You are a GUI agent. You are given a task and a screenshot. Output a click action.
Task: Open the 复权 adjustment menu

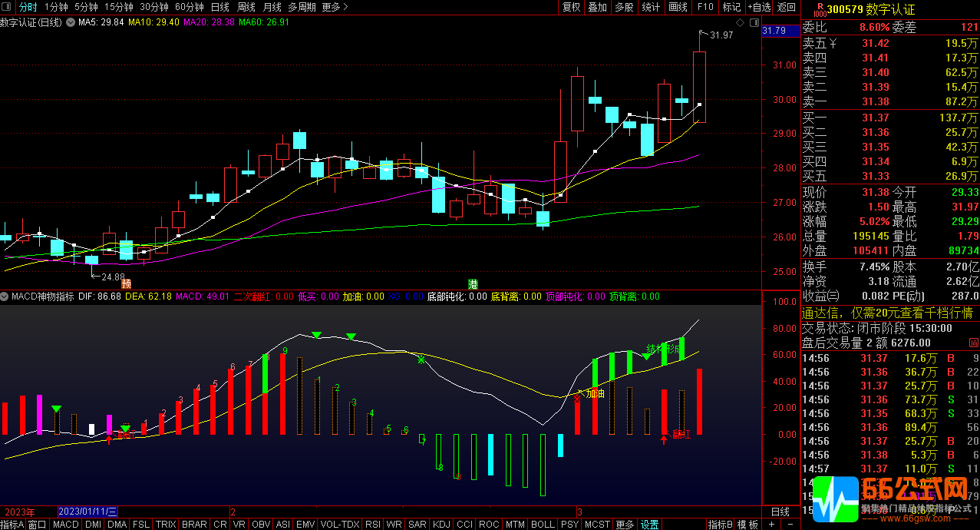click(572, 7)
